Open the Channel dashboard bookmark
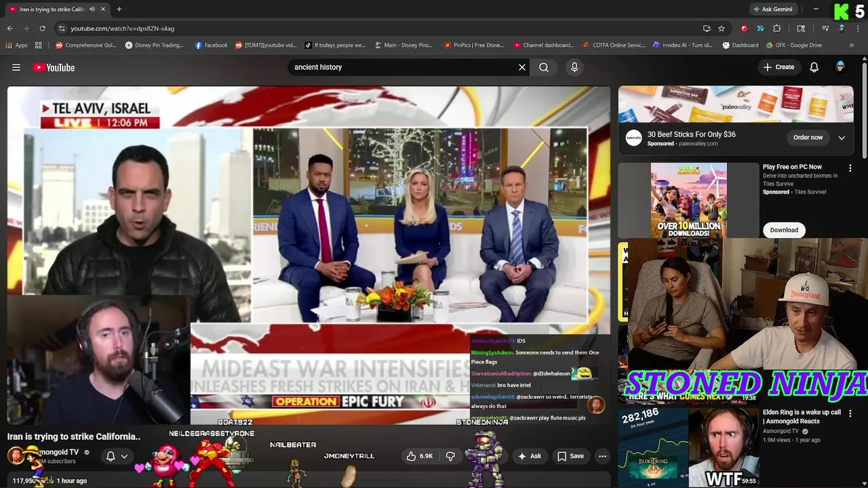This screenshot has height=488, width=868. [x=543, y=45]
